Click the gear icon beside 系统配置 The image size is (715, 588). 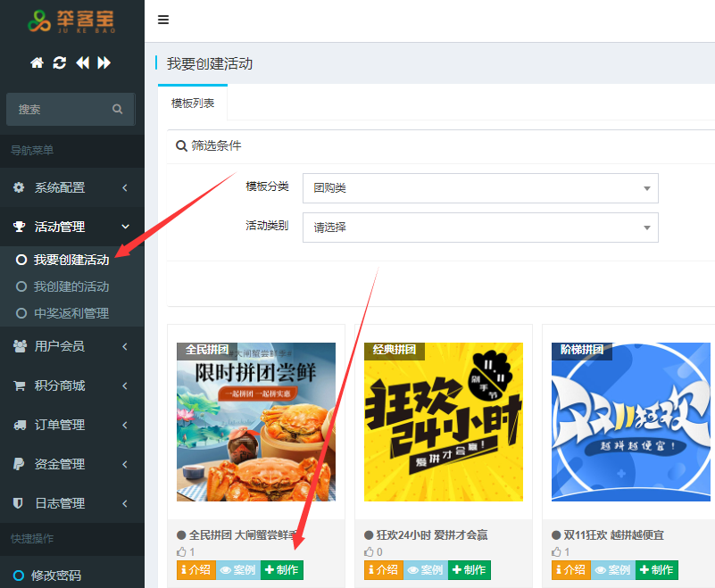19,187
